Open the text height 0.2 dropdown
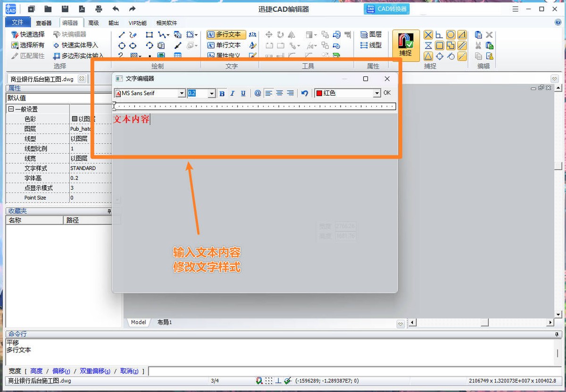 click(212, 93)
